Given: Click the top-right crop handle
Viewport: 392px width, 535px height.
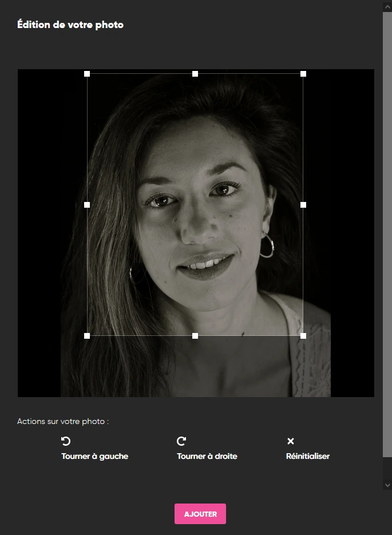Looking at the screenshot, I should click(303, 74).
